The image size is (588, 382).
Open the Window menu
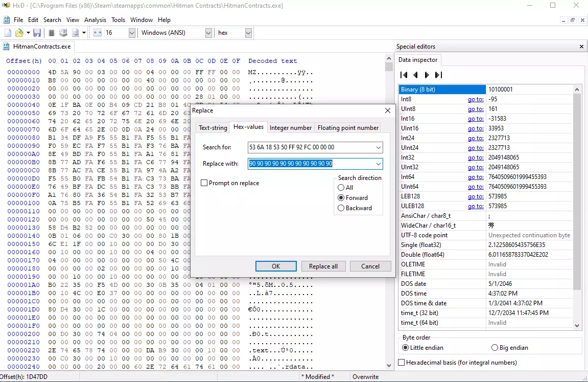click(x=142, y=20)
